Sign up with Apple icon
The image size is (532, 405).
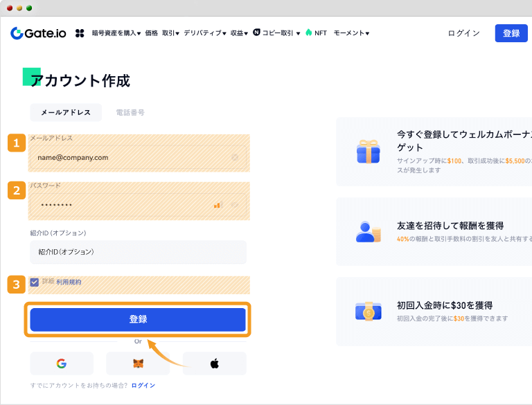click(215, 363)
